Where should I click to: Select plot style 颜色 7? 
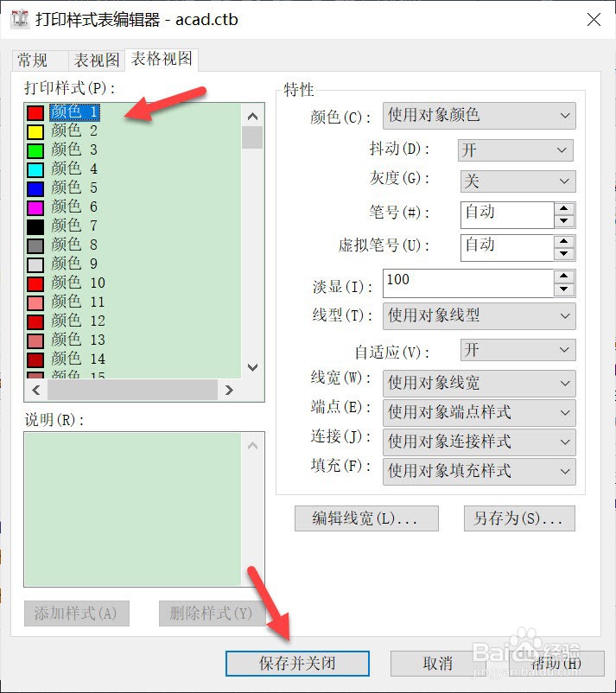[x=73, y=226]
